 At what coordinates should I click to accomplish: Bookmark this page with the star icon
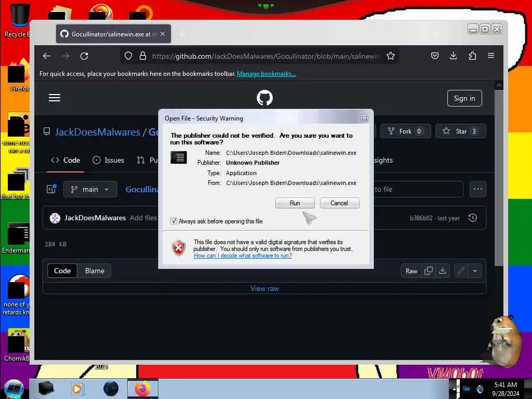[391, 56]
